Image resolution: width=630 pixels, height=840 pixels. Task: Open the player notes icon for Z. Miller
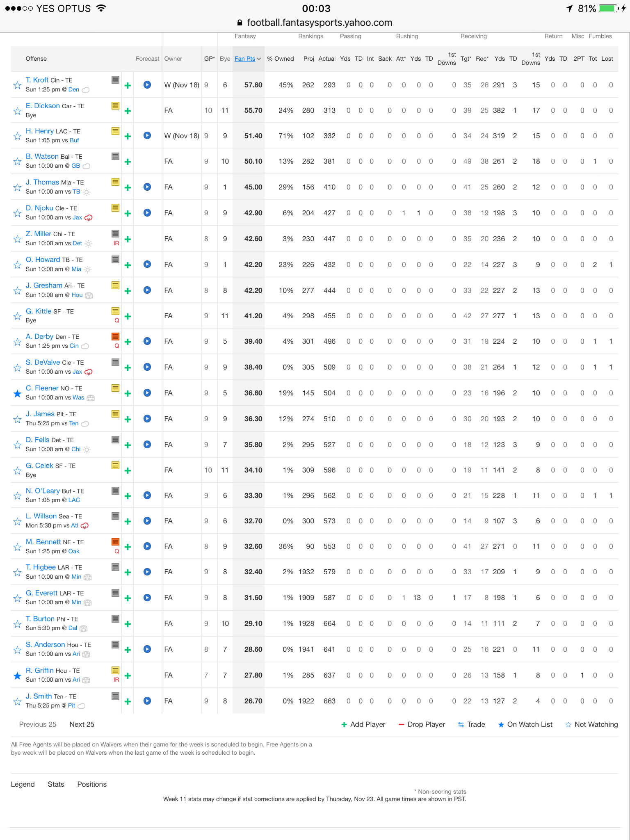pos(116,234)
